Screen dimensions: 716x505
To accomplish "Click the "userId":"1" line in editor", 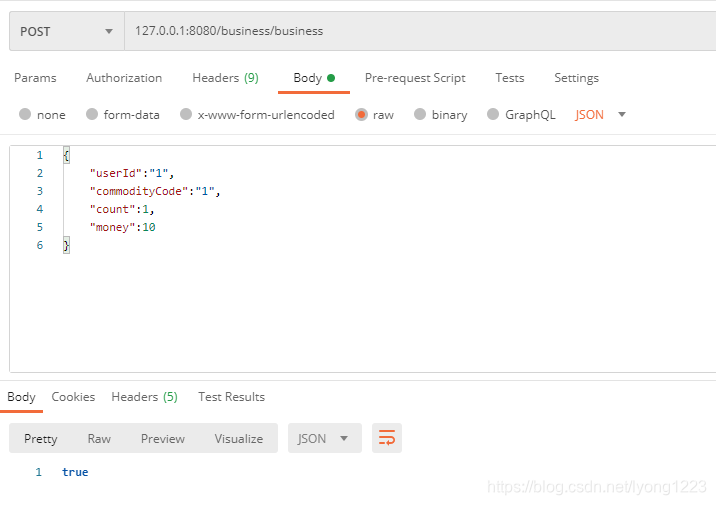I will pyautogui.click(x=132, y=173).
